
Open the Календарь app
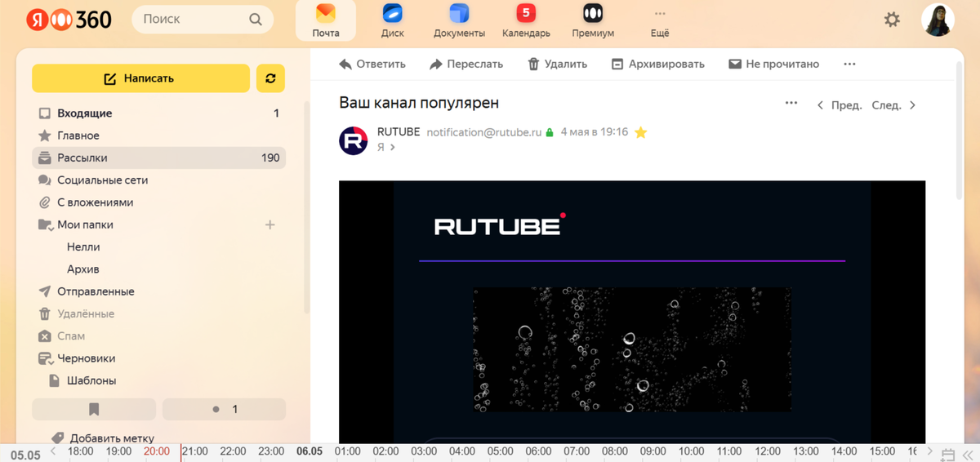526,20
